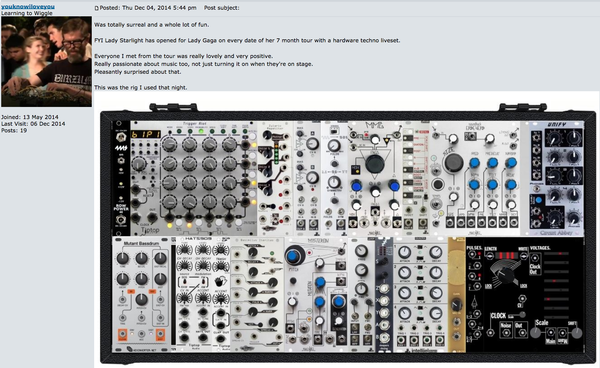Click the 'CLOCK' label on the black module
The image size is (600, 368).
pos(498,316)
